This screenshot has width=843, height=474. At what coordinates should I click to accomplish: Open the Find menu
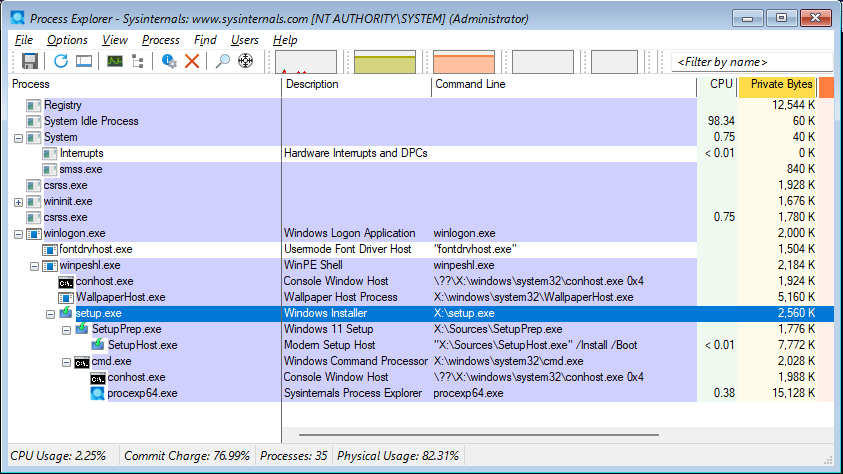tap(205, 40)
